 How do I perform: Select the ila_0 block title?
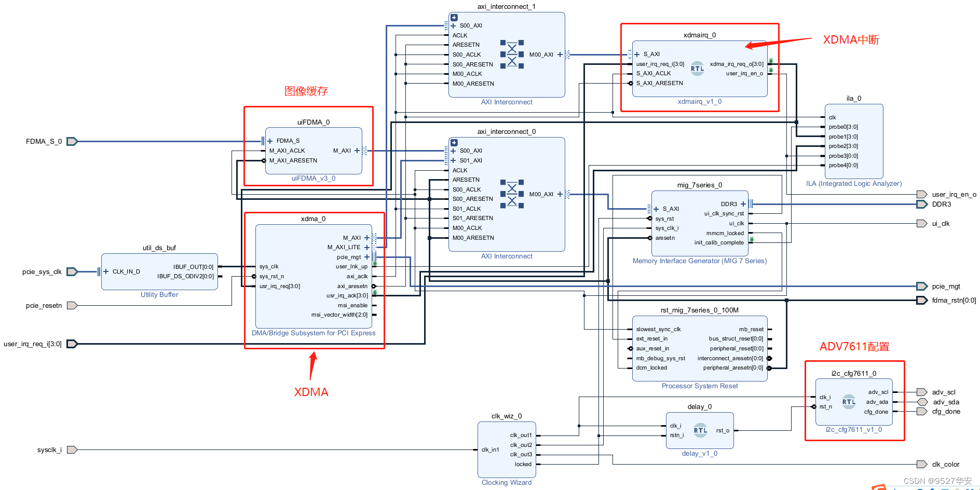(854, 99)
